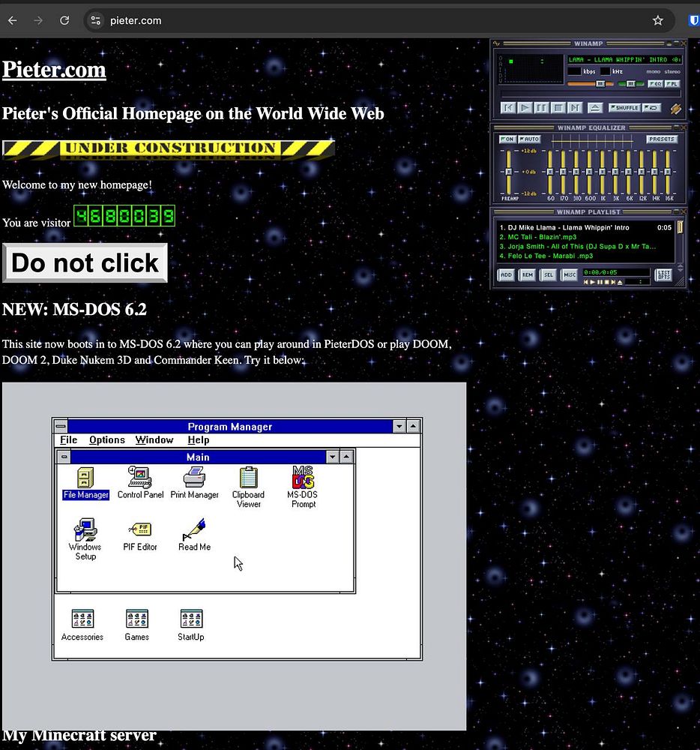Open the equalizer PRESETS menu
The height and width of the screenshot is (750, 700).
[661, 139]
